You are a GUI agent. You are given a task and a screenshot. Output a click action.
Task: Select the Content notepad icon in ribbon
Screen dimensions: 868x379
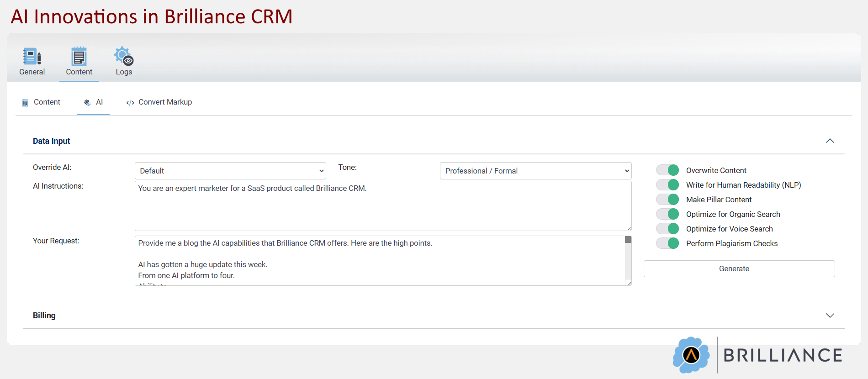(x=79, y=57)
